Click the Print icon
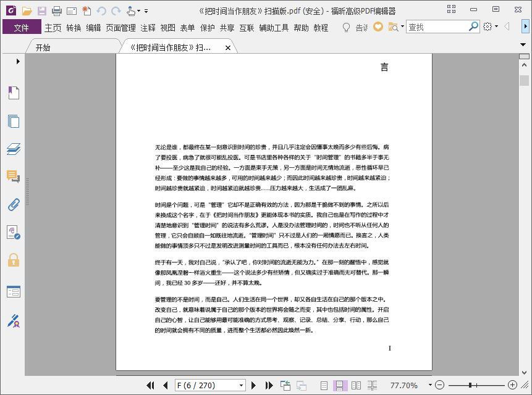The image size is (532, 395). click(57, 11)
